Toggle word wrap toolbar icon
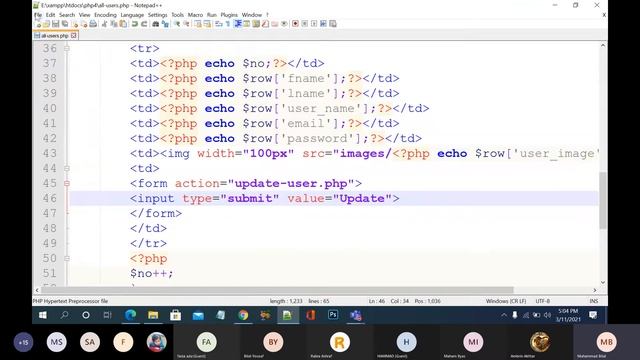 [219, 24]
